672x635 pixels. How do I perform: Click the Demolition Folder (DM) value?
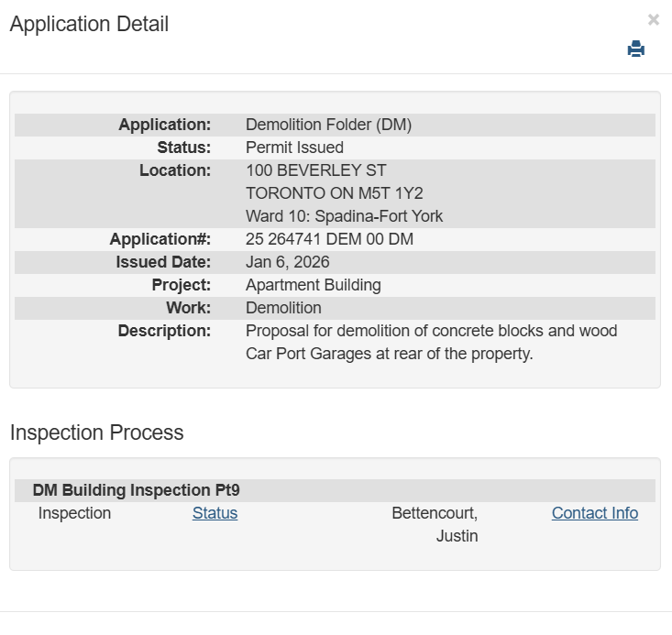tap(328, 125)
